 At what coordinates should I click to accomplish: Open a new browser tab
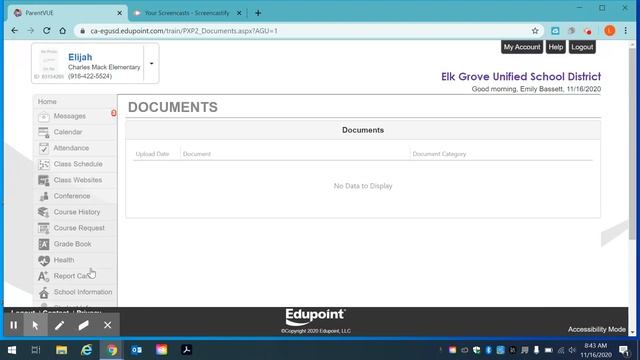tap(258, 13)
